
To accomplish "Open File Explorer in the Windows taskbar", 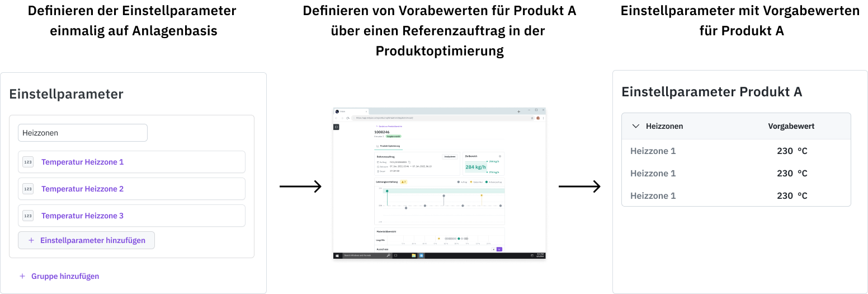I will pos(414,255).
